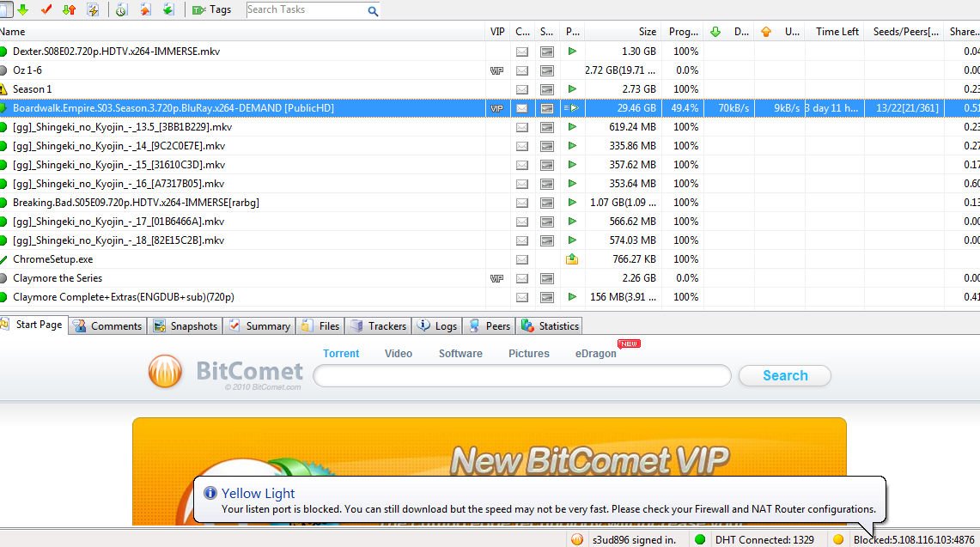Sort by the Prog... column header

pos(683,31)
